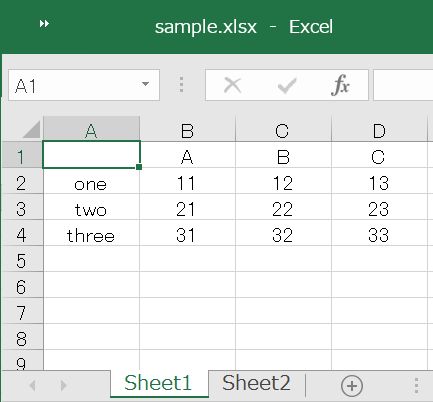Click the Cancel X icon in formula bar
Viewport: 433px width, 402px height.
coord(232,85)
